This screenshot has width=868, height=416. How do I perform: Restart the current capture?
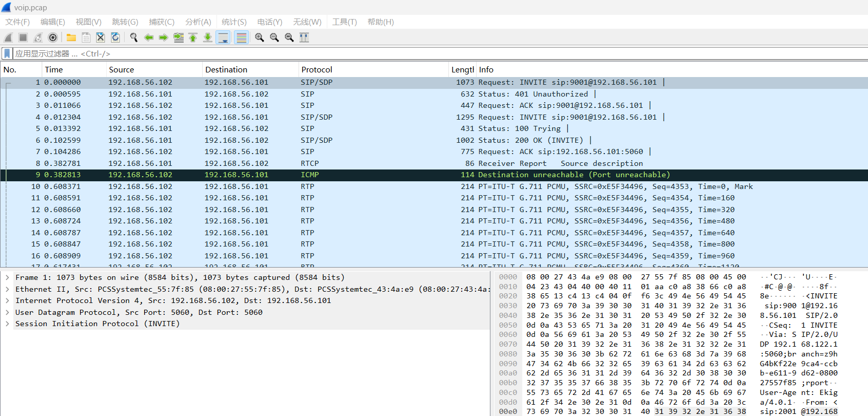[38, 37]
